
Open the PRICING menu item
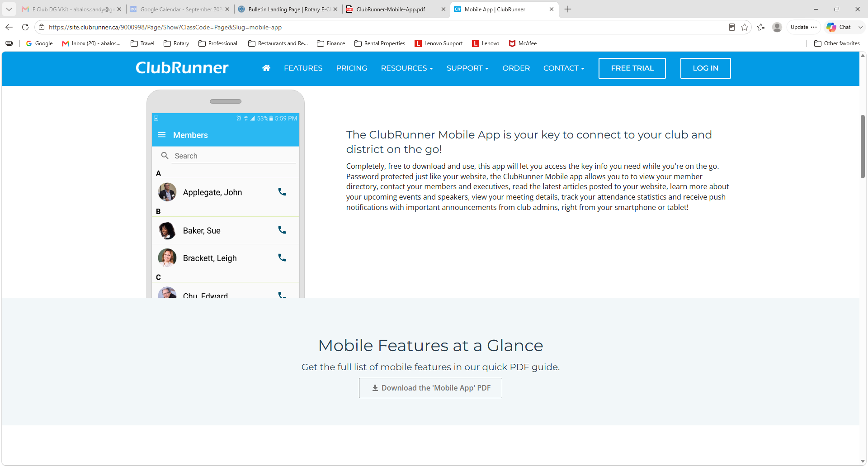(352, 68)
